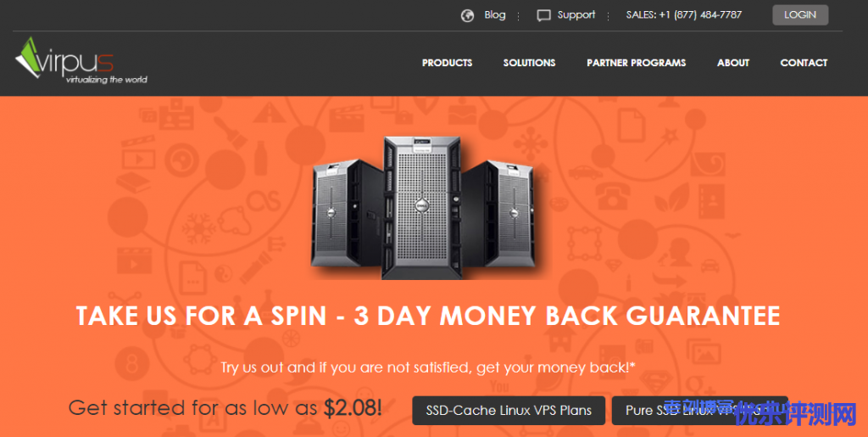Open the PARTNER PROGRAMS menu
Viewport: 868px width, 437px height.
pos(636,63)
